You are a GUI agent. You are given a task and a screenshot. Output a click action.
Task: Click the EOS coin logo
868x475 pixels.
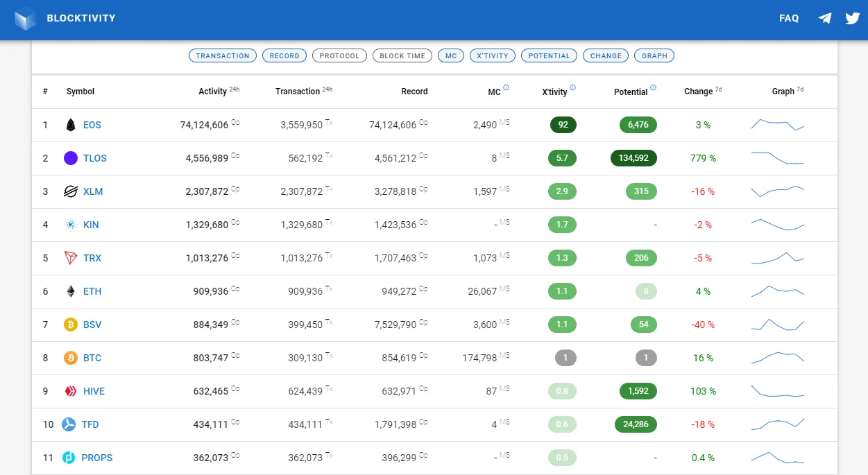click(x=70, y=125)
